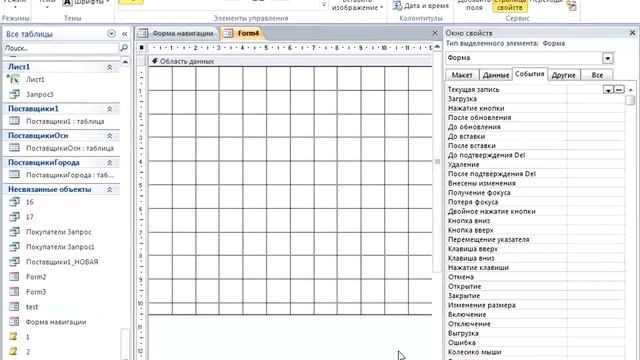Select the ПоставщикиГорода table icon
This screenshot has width=640, height=360.
[14, 175]
